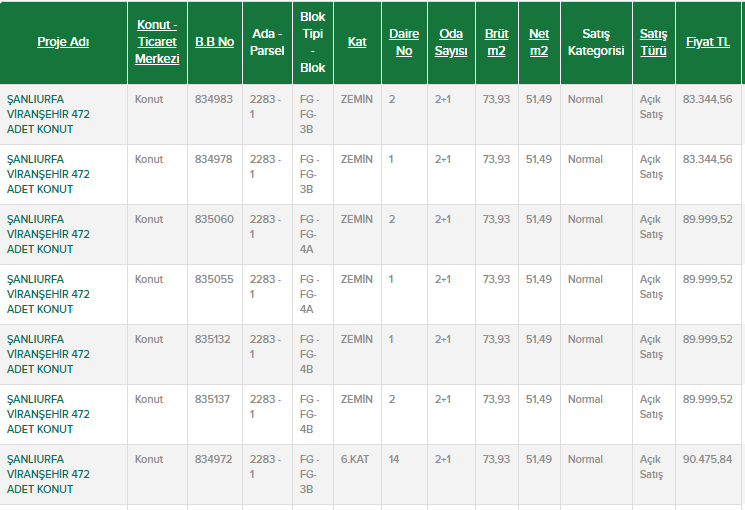Click the 6.KAT floor cell
Screen dimensions: 745x510
coord(356,460)
